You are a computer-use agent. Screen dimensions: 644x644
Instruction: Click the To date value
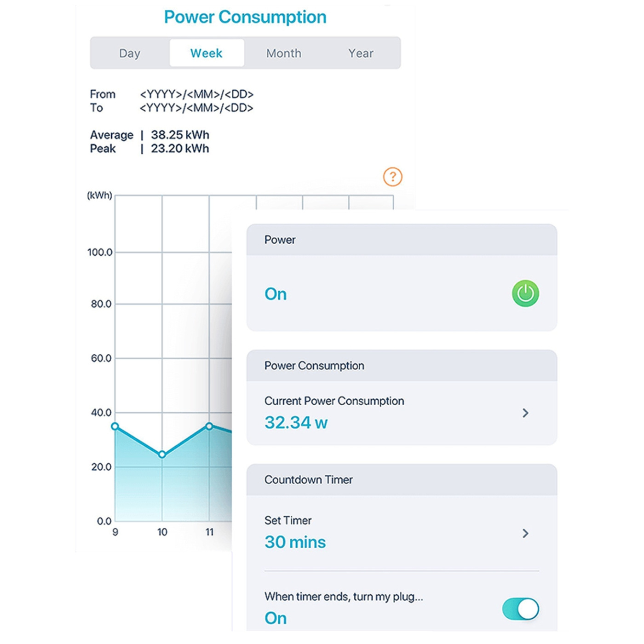click(x=196, y=108)
